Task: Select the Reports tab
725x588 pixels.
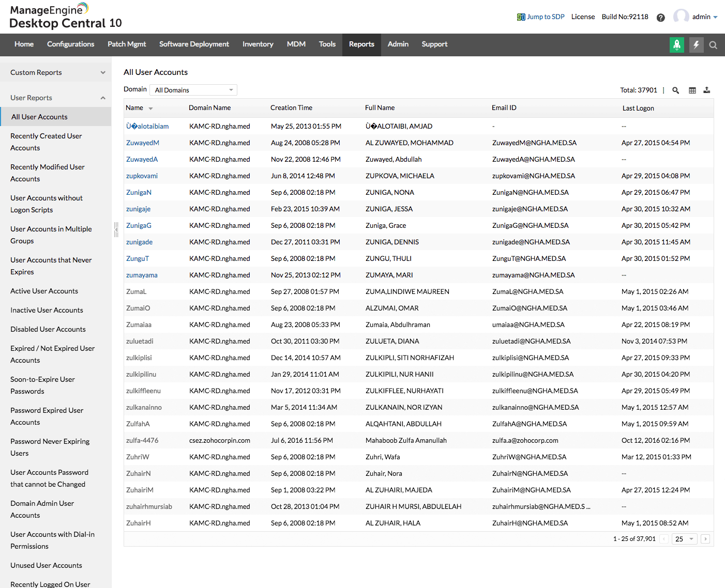Action: (361, 44)
